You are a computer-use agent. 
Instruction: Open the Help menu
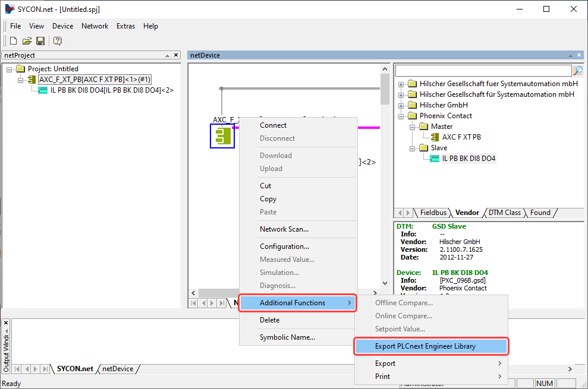click(x=150, y=26)
